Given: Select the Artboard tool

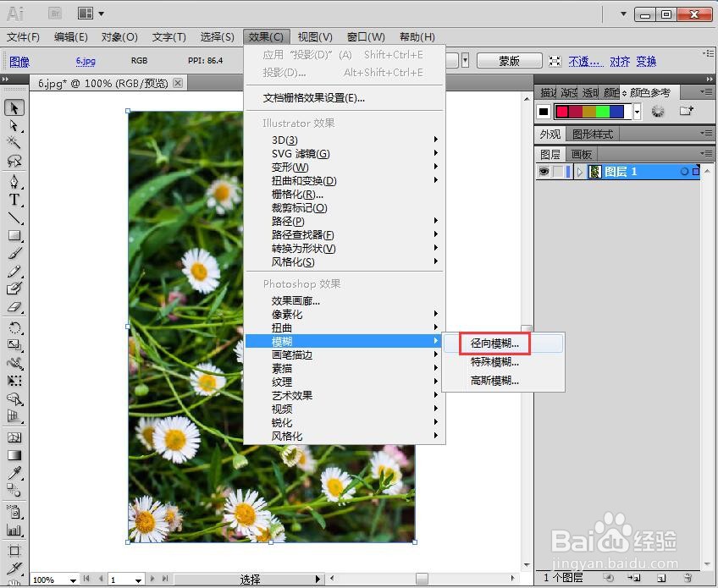Looking at the screenshot, I should [x=14, y=551].
